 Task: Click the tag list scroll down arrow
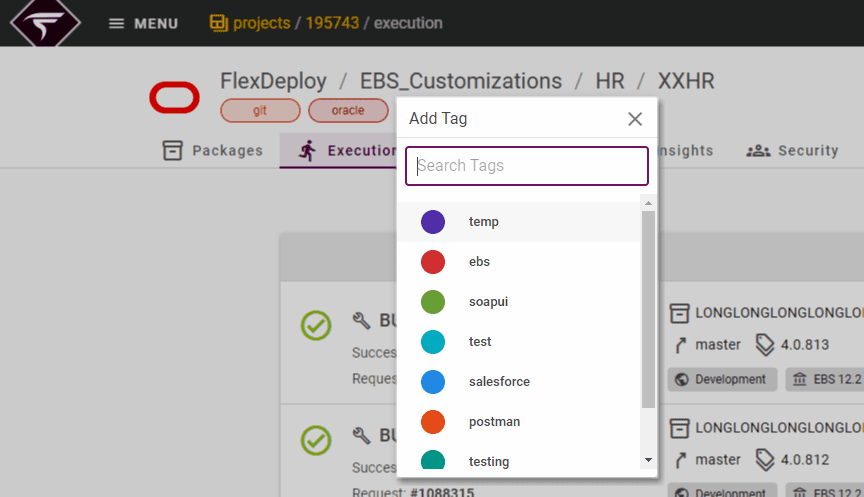[x=649, y=460]
